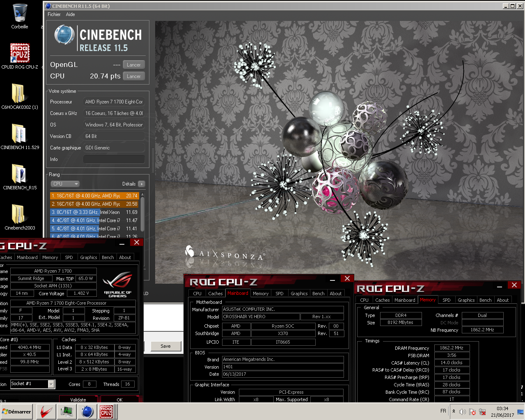Open the Corbeille recycle bin icon

(19, 16)
